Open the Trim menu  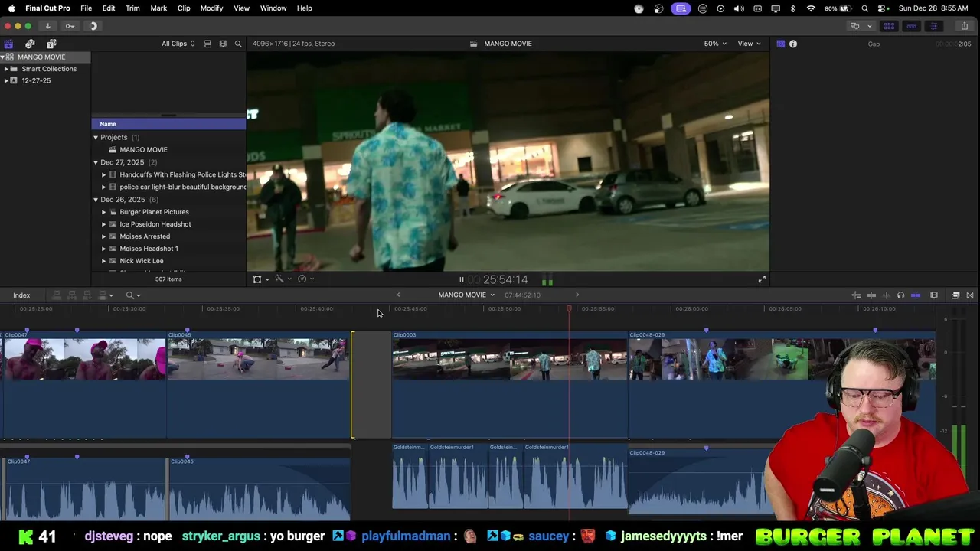pos(132,8)
